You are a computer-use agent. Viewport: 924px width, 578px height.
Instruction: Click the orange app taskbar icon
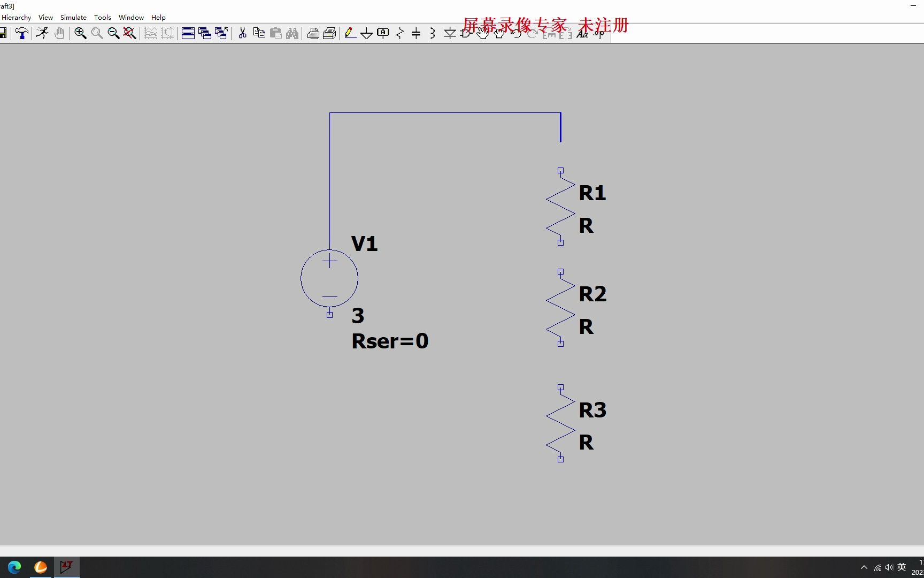pos(41,567)
